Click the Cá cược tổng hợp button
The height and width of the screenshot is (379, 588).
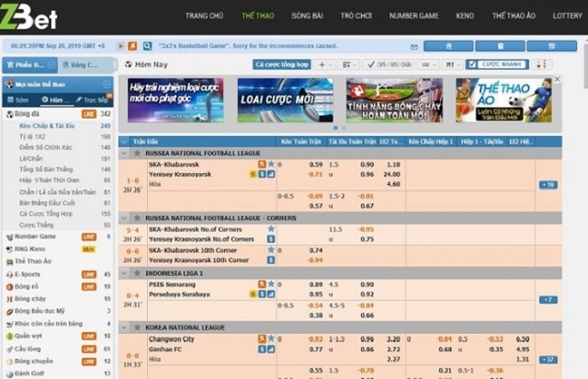(282, 64)
